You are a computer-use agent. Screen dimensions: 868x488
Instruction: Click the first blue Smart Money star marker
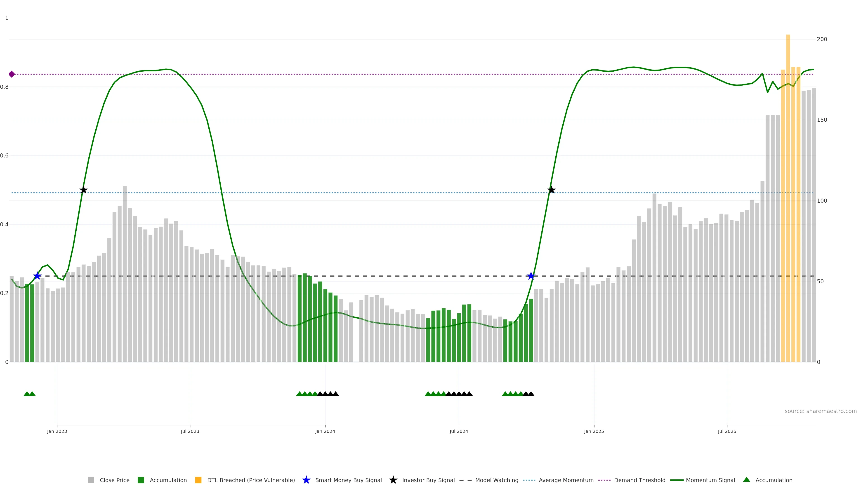click(37, 276)
